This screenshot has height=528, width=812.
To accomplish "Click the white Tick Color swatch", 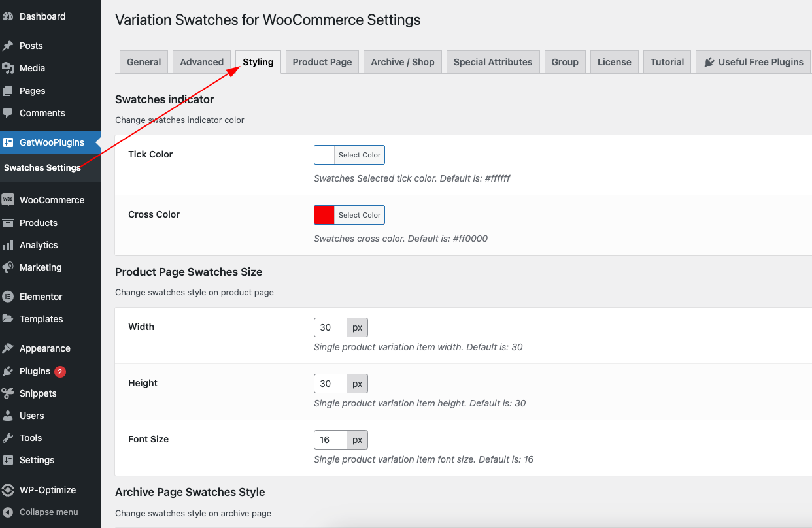I will click(x=324, y=155).
